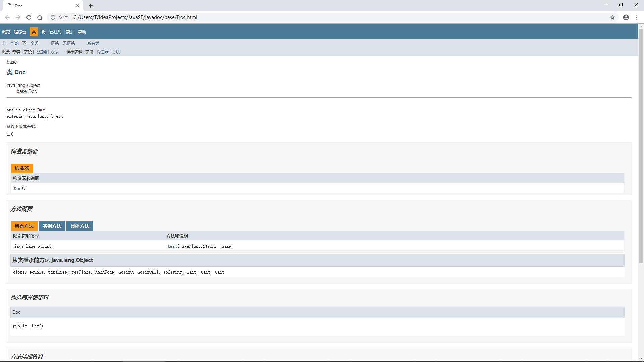This screenshot has height=362, width=644.
Task: Select the 所有方法 tab
Action: click(x=24, y=226)
